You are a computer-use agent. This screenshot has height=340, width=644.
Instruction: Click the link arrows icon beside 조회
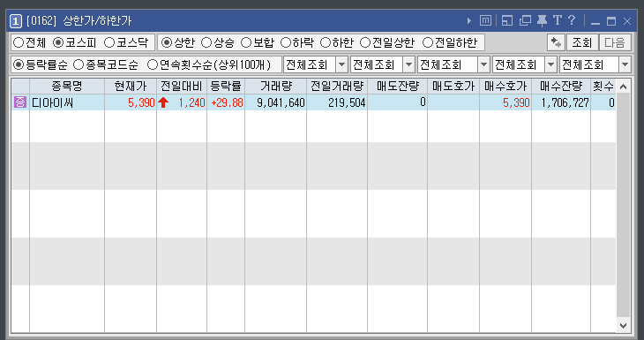click(x=556, y=42)
